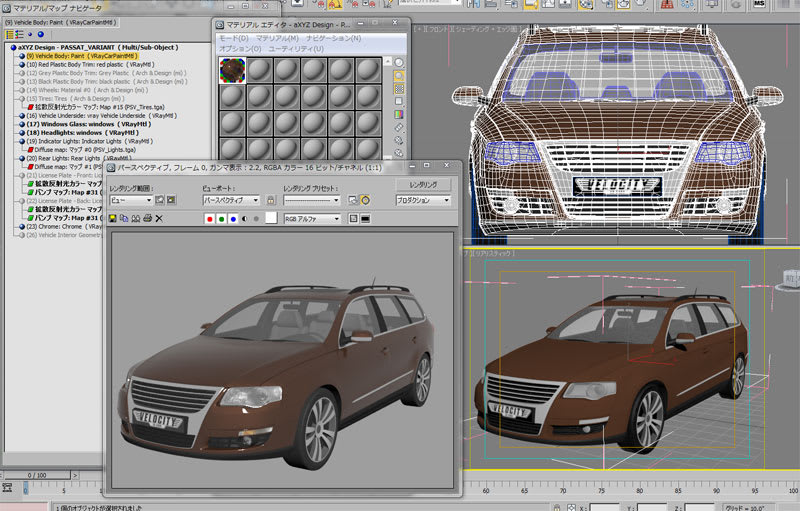Toggle UI overlay icon in render window
The width and height of the screenshot is (800, 511).
click(353, 219)
